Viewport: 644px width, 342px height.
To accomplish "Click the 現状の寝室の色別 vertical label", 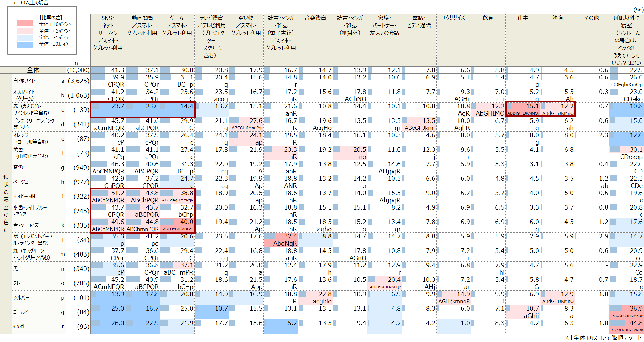I will point(6,204).
